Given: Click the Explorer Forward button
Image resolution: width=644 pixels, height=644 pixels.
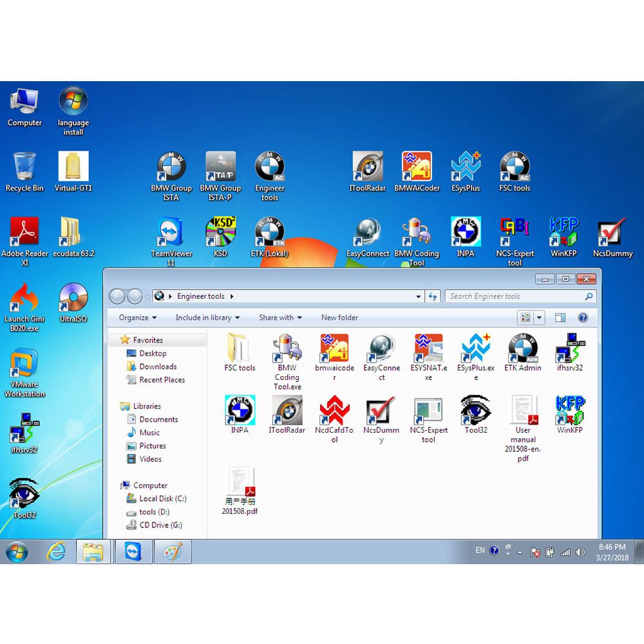Looking at the screenshot, I should pos(135,296).
